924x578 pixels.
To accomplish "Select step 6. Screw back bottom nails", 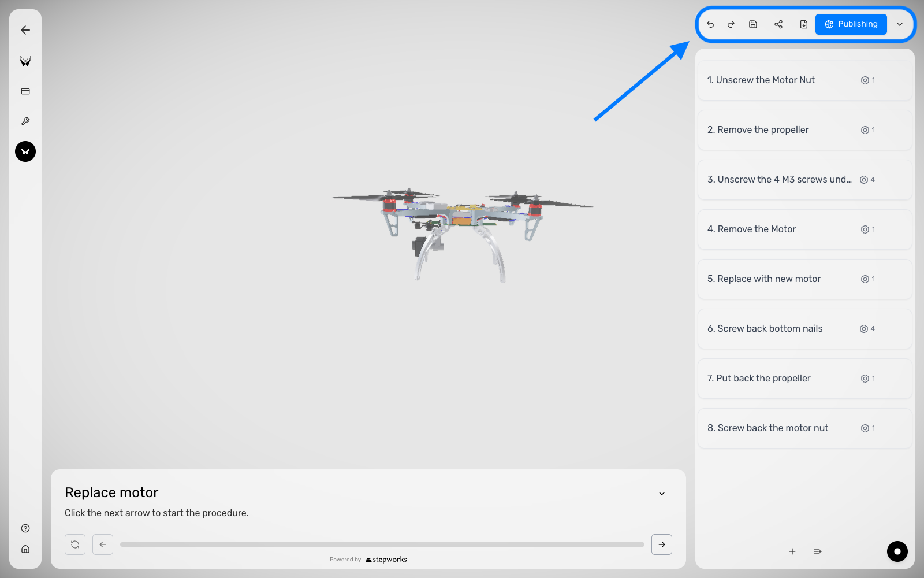I will coord(805,329).
